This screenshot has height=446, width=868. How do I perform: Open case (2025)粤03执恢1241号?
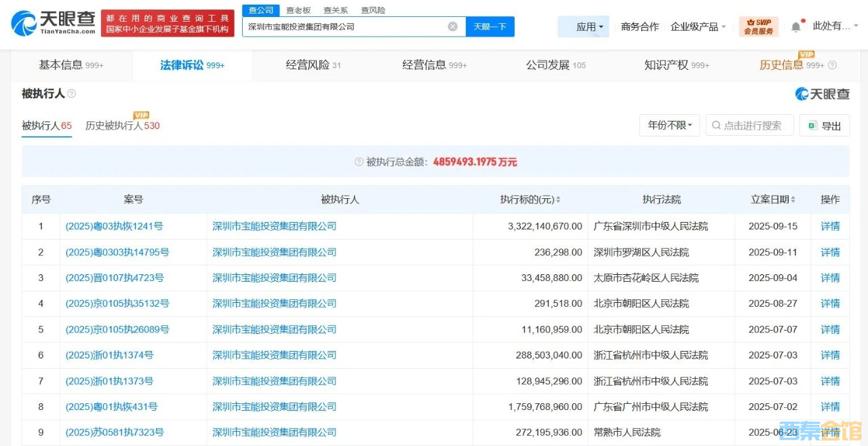tap(115, 226)
